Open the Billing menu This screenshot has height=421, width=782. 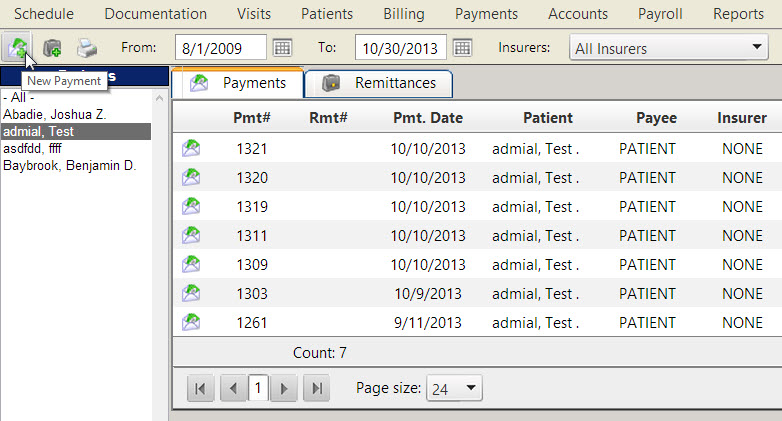pyautogui.click(x=403, y=14)
